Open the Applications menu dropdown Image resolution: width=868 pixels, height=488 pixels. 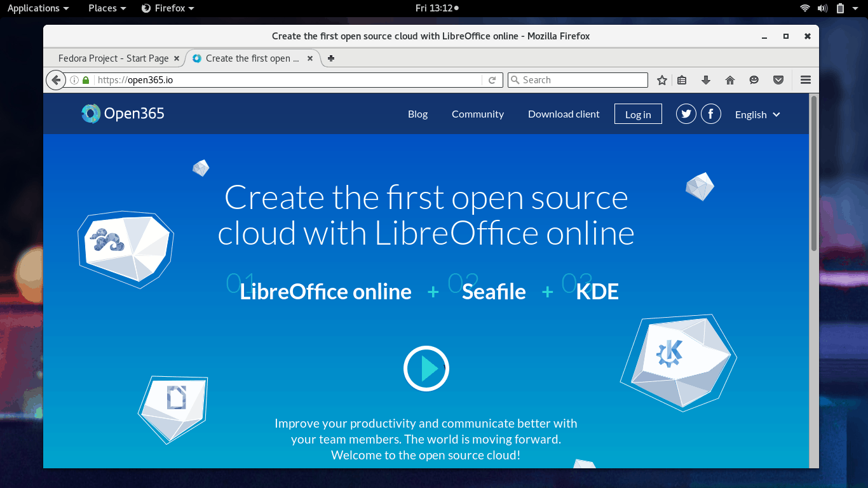pyautogui.click(x=38, y=8)
